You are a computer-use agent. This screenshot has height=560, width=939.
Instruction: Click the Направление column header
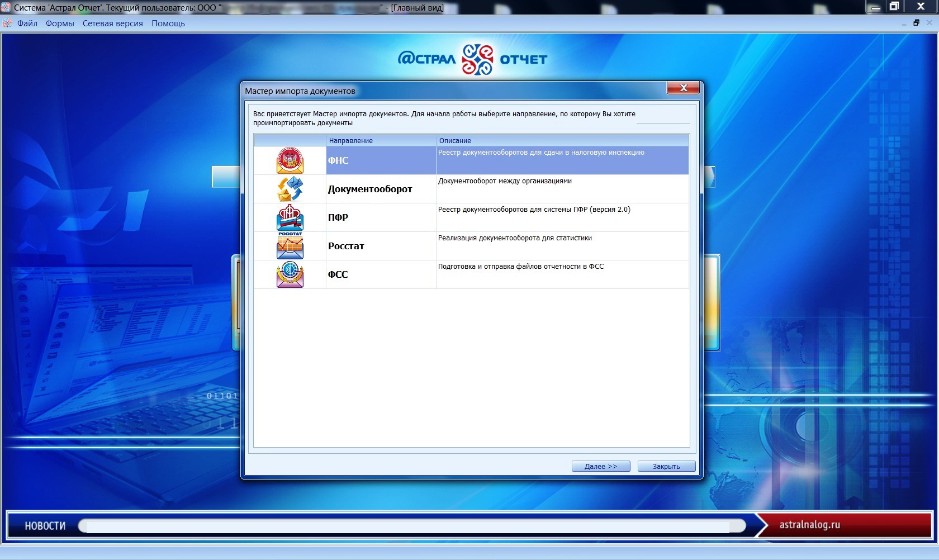(381, 140)
